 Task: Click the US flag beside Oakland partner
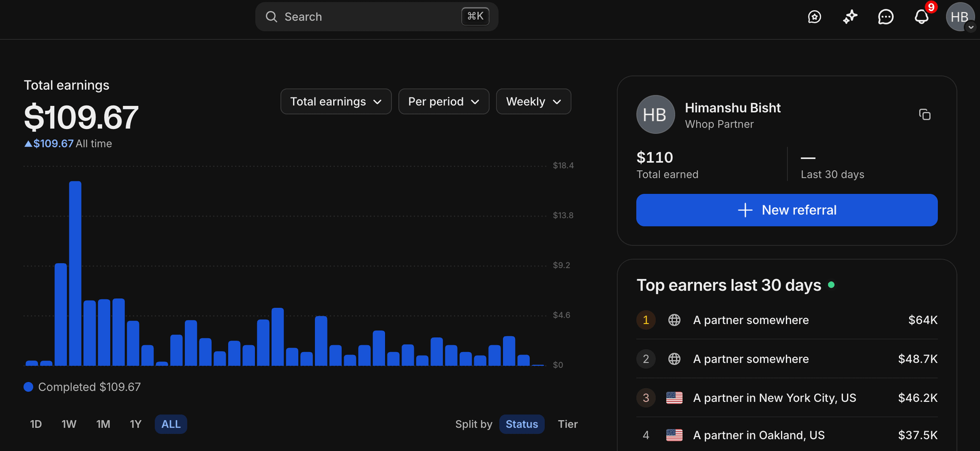pyautogui.click(x=674, y=435)
